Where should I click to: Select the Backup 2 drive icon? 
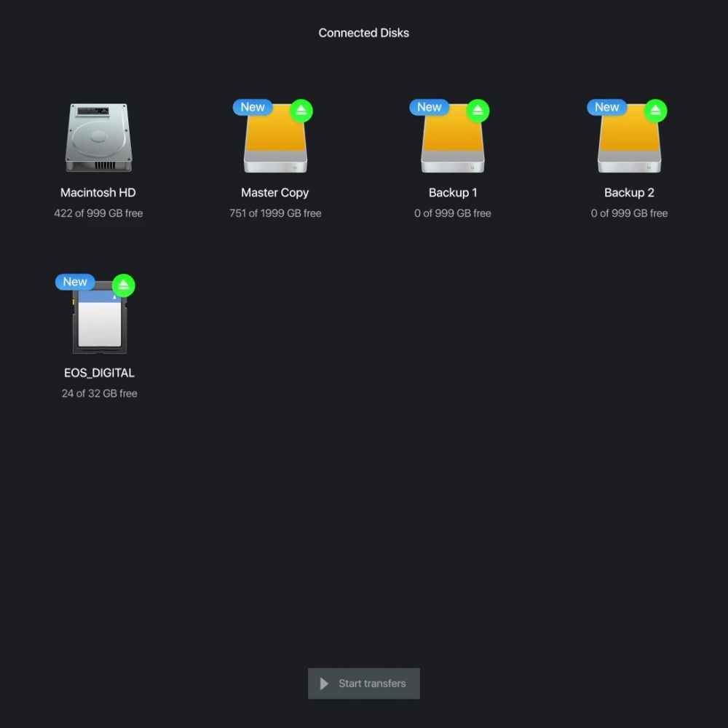[x=629, y=138]
